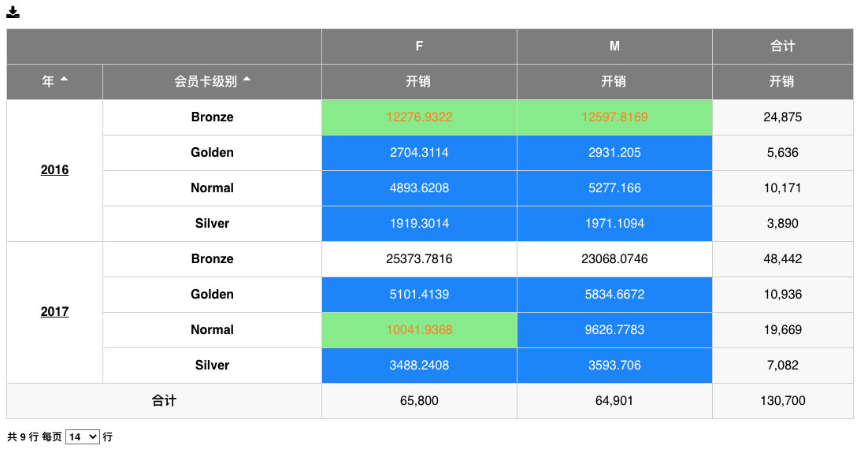Click blue cell 2704.3114
This screenshot has height=453, width=868.
tap(419, 153)
